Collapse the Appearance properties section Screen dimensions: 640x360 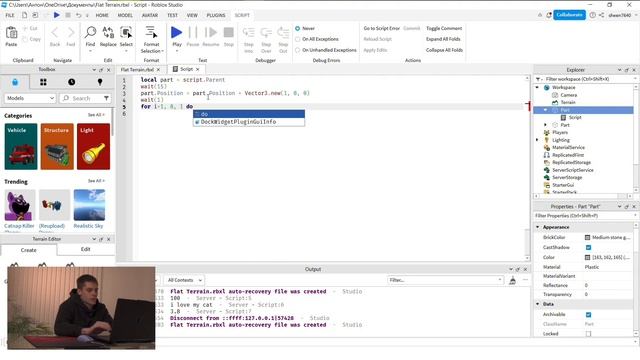[538, 227]
